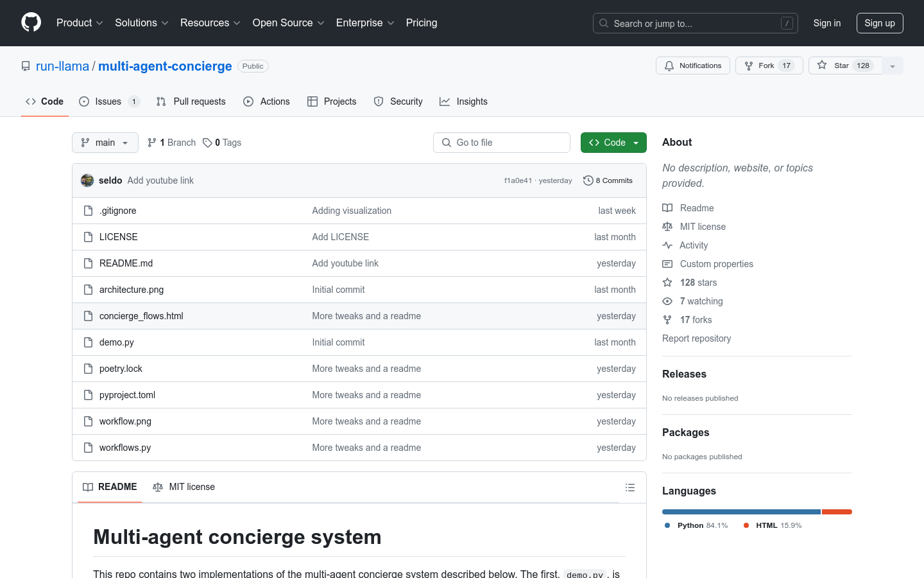Expand the Resources menu
The width and height of the screenshot is (924, 578).
(210, 22)
